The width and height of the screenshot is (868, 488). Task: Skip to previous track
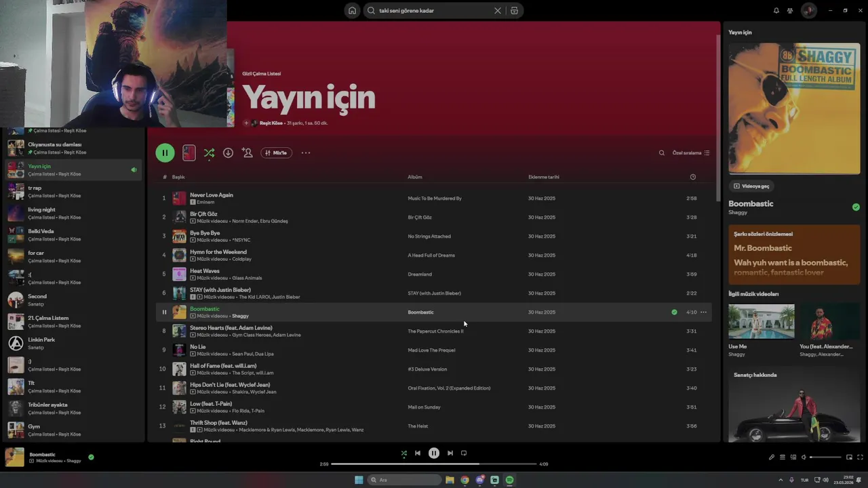[418, 453]
